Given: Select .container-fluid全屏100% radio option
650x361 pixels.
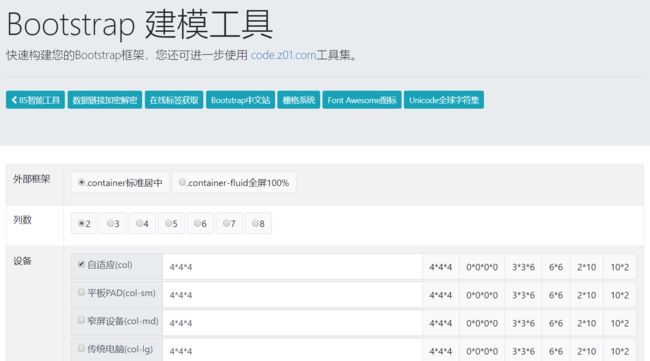Looking at the screenshot, I should pyautogui.click(x=182, y=182).
